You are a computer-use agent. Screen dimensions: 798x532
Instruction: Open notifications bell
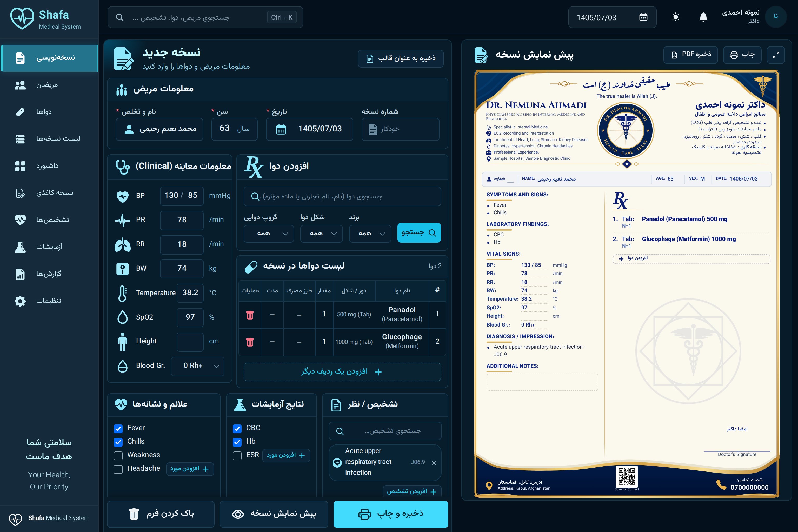coord(703,17)
